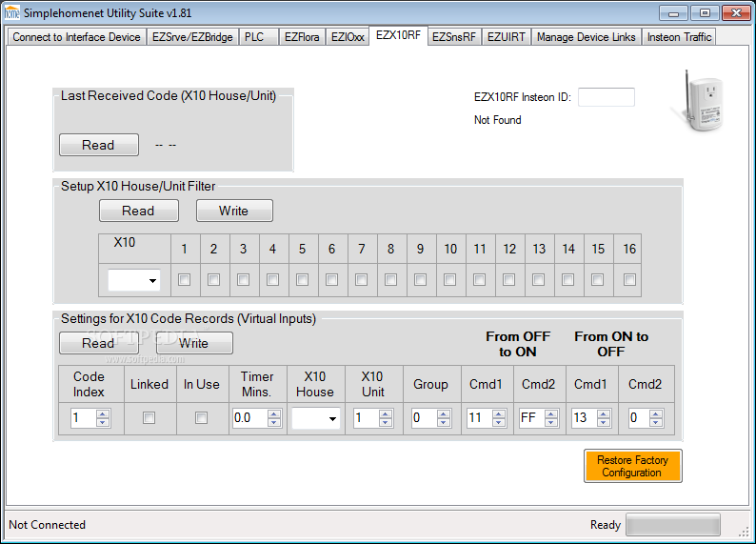This screenshot has width=756, height=544.
Task: Check unit 9 filter checkbox
Action: (421, 280)
